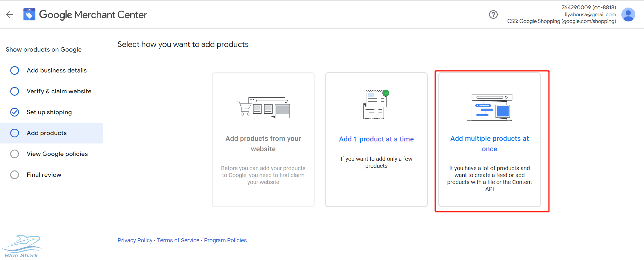The image size is (644, 260).
Task: Click the Google Merchant Center title text
Action: [93, 15]
